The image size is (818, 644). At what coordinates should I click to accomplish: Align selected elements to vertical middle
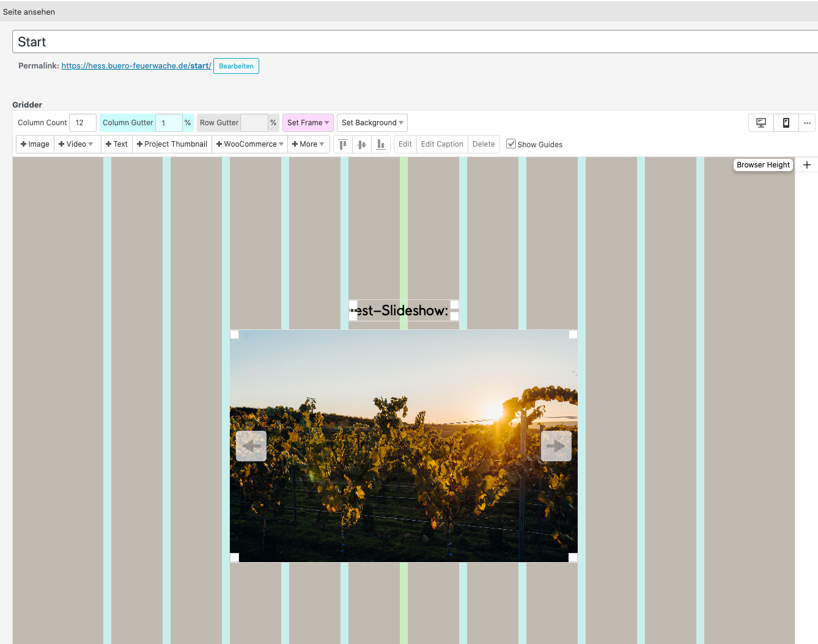[x=362, y=144]
